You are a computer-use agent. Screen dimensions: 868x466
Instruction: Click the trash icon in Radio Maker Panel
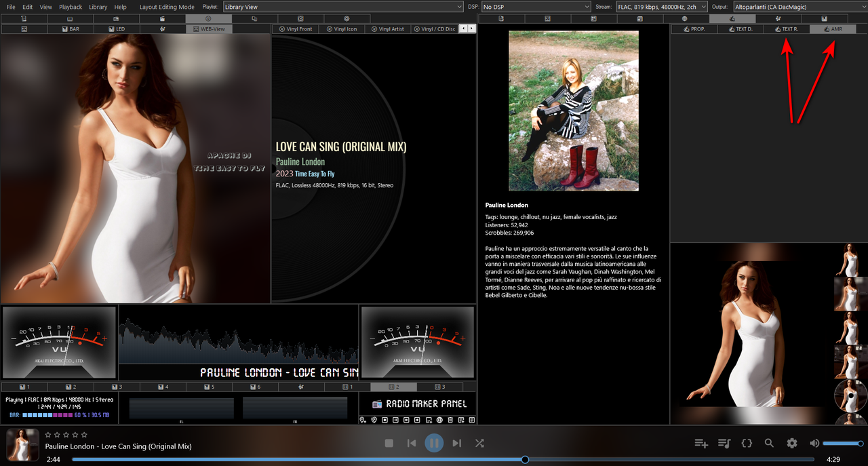[x=450, y=420]
